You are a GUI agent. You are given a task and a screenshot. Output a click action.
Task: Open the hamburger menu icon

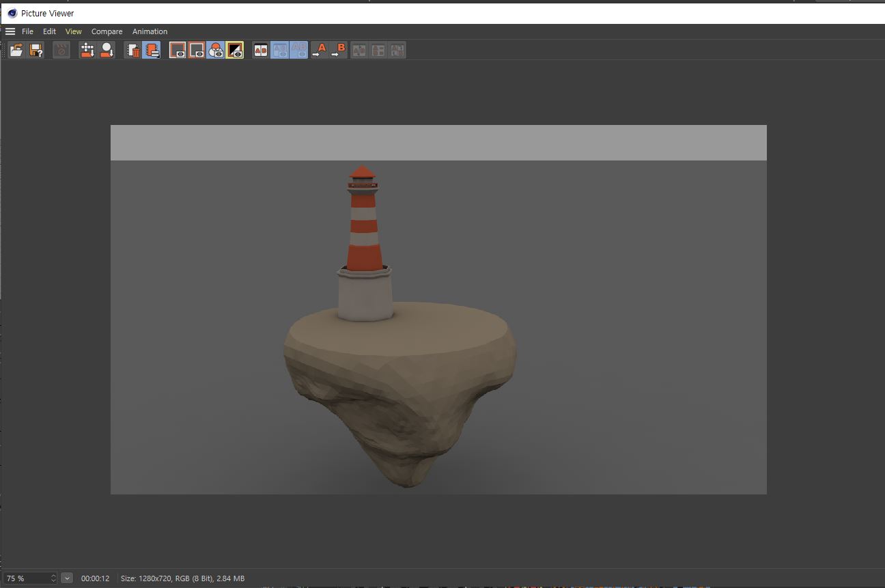10,31
